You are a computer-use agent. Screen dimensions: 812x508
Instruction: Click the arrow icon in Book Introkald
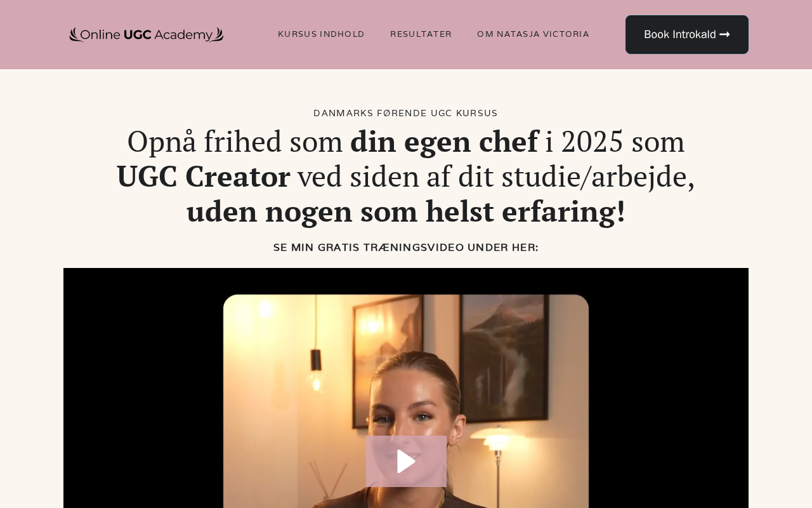coord(724,34)
